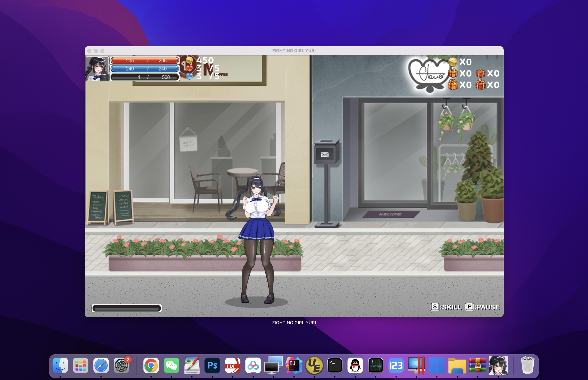Image resolution: width=588 pixels, height=380 pixels.
Task: Open QQ penguin app from the dock
Action: (x=355, y=365)
